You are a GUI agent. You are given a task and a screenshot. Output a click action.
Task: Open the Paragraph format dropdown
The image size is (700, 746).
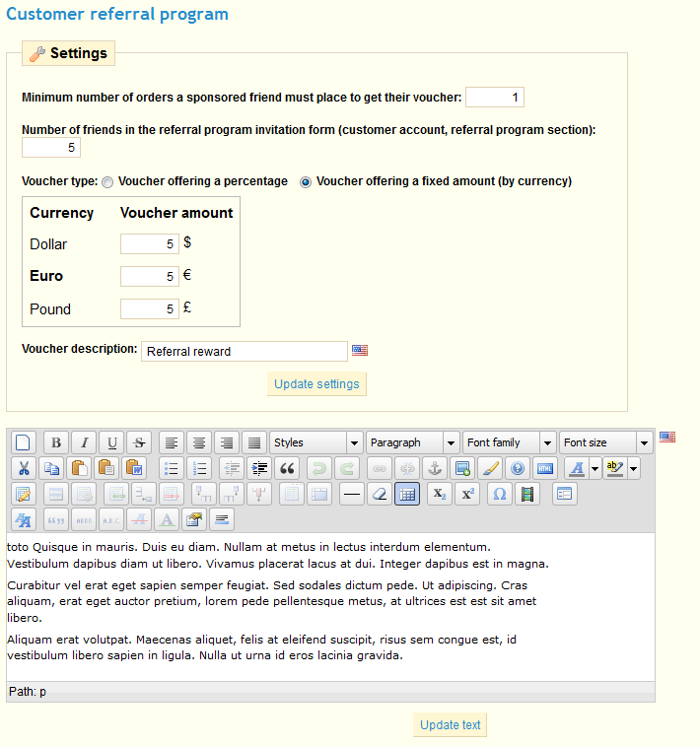click(412, 442)
